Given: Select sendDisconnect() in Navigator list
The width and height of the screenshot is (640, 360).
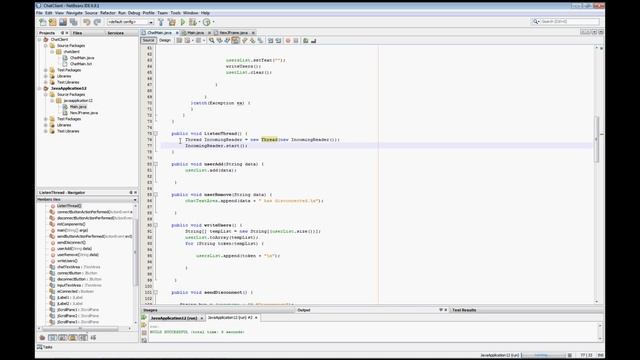Looking at the screenshot, I should point(71,242).
